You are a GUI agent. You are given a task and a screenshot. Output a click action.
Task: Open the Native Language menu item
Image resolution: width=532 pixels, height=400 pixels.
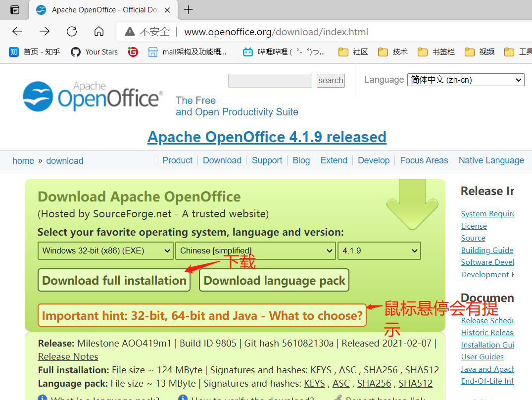(x=491, y=160)
